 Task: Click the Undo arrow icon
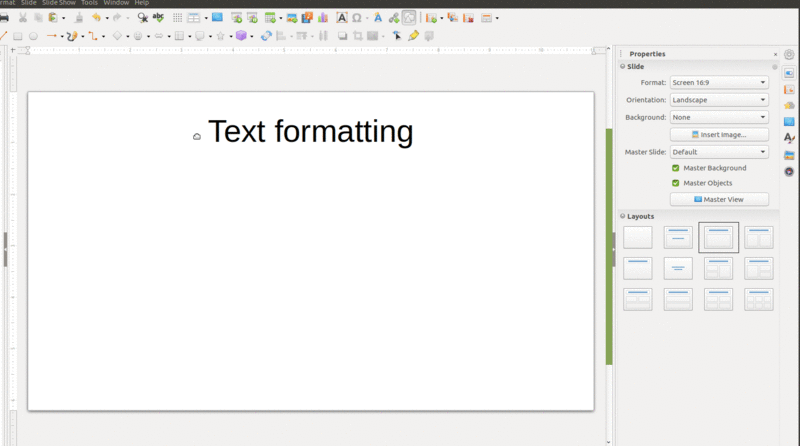96,18
